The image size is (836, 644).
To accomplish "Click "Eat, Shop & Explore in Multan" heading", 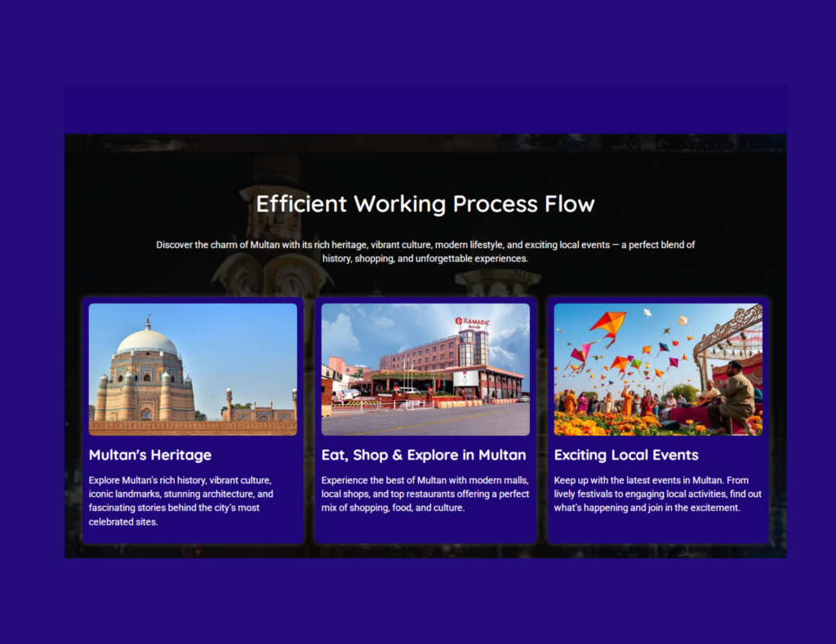I will [x=424, y=455].
